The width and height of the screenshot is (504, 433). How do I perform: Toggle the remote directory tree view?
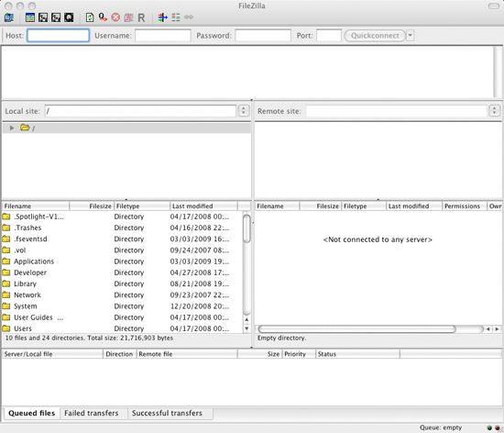56,17
